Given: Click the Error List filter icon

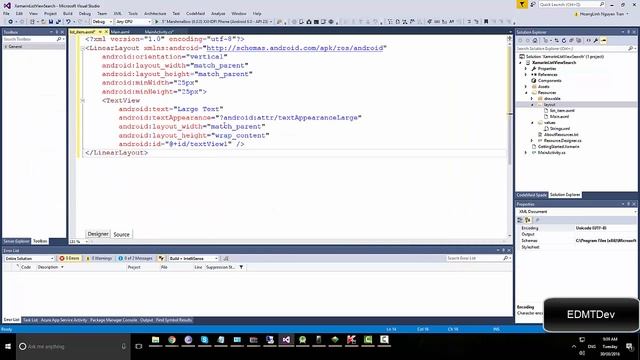Looking at the screenshot, I should (161, 258).
